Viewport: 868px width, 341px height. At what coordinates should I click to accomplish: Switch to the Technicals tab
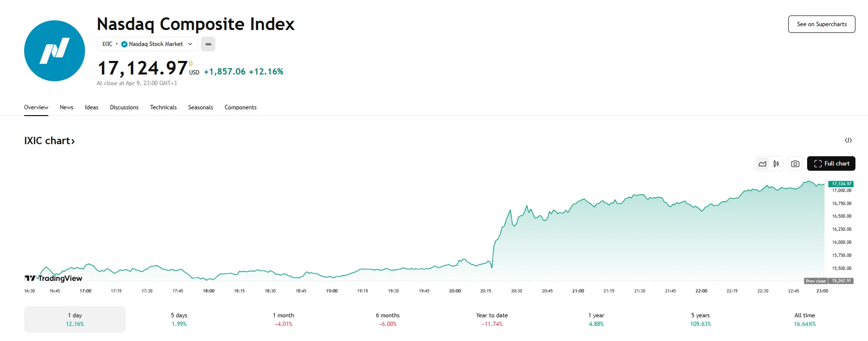pos(163,107)
